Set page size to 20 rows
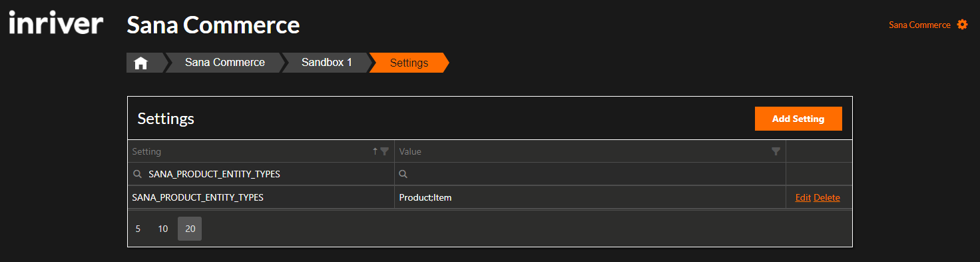Viewport: 980px width, 262px height. point(190,229)
